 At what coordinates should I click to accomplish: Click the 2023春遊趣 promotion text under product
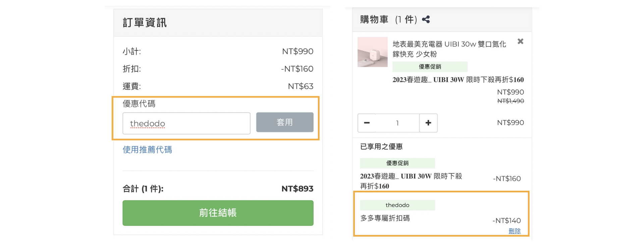point(458,80)
